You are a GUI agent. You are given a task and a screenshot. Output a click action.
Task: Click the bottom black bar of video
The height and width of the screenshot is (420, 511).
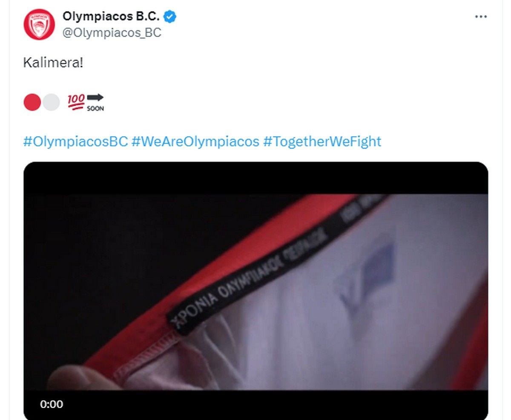(255, 405)
